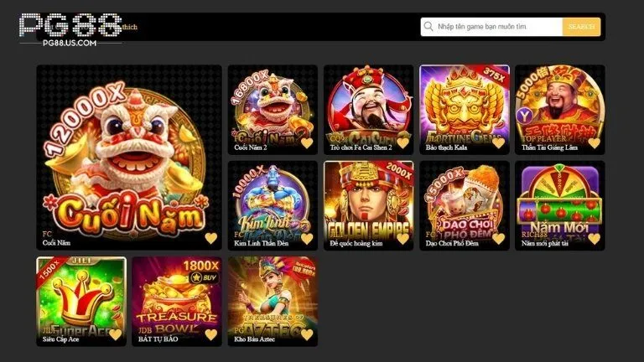Image resolution: width=644 pixels, height=362 pixels.
Task: Toggle heart favorite on Trò chơi Fa Cai Shen 2
Action: (402, 142)
